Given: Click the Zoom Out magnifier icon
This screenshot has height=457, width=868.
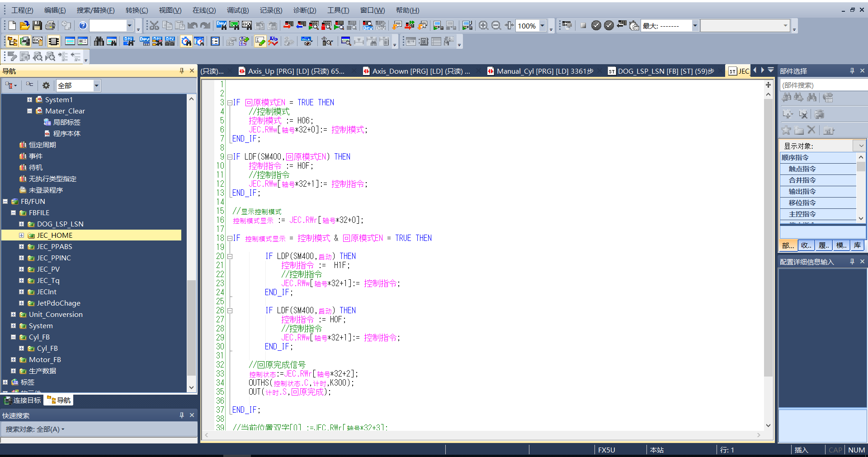Looking at the screenshot, I should [496, 26].
